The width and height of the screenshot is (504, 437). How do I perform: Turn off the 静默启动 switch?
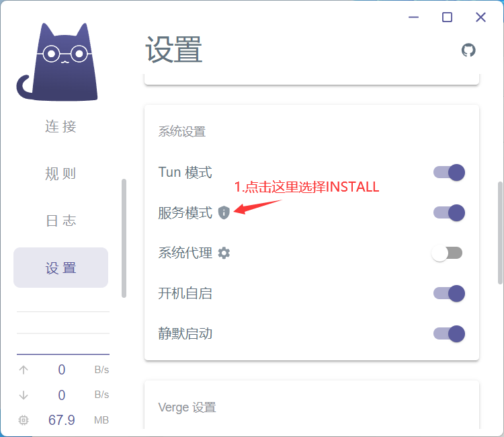pyautogui.click(x=449, y=333)
